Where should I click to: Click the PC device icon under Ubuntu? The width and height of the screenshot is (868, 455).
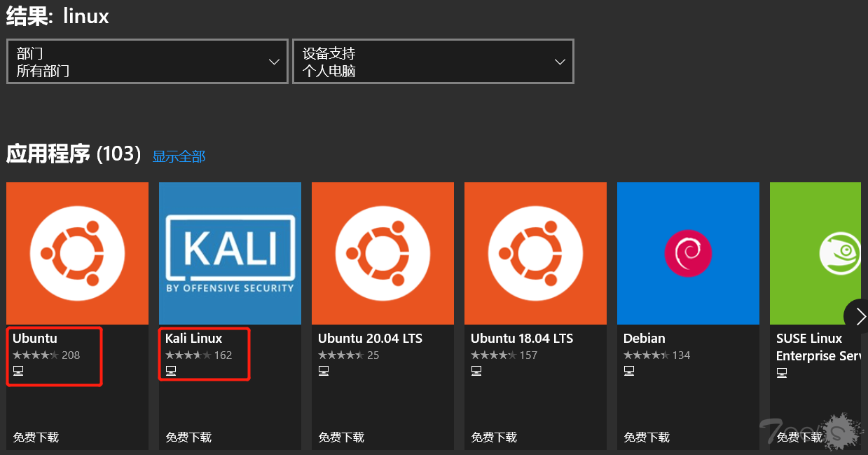pyautogui.click(x=18, y=371)
